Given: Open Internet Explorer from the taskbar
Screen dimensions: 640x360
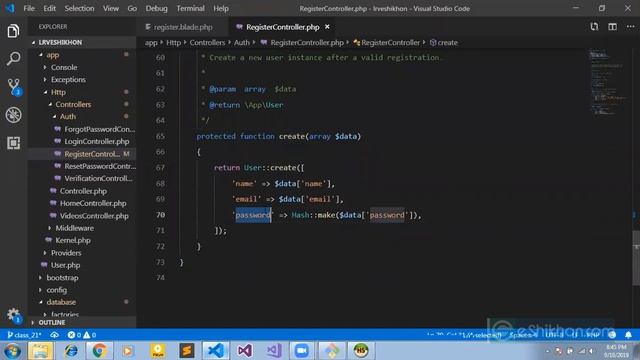Looking at the screenshot, I should 70,351.
